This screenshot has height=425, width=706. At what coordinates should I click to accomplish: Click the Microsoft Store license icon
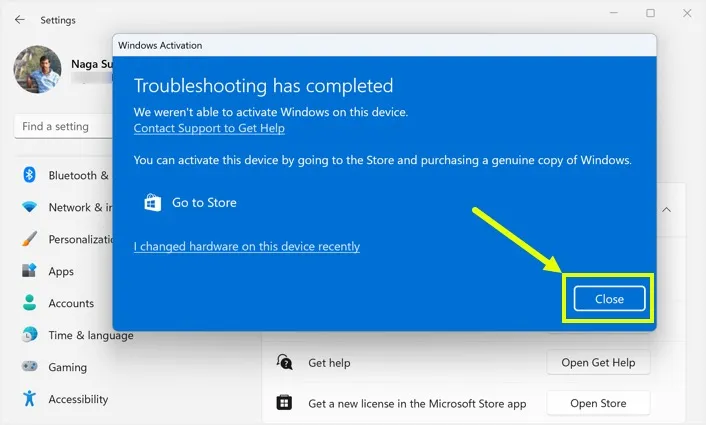284,402
